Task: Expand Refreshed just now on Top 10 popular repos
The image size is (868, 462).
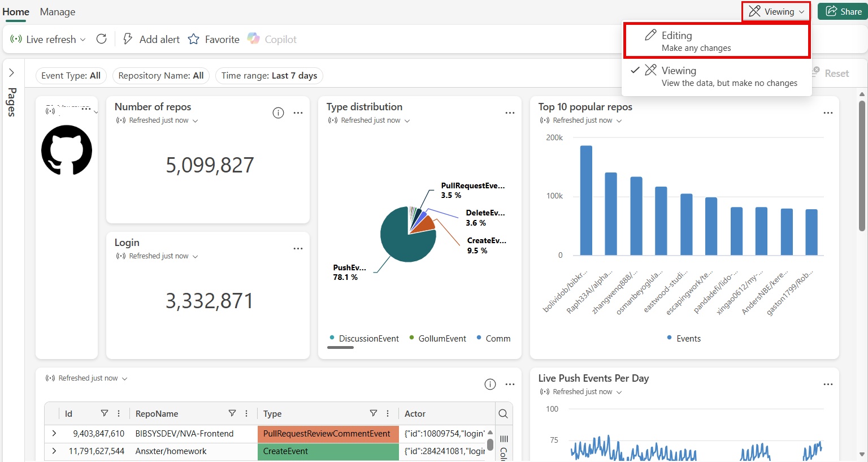Action: point(581,120)
